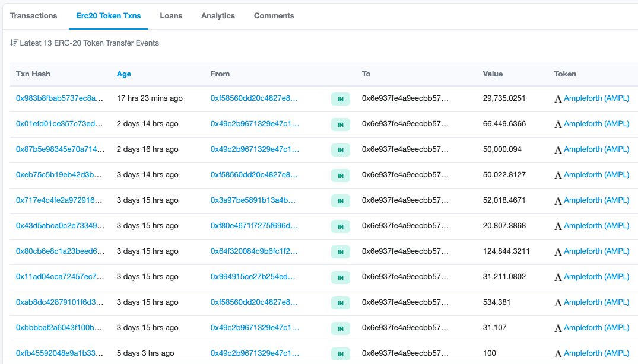This screenshot has height=364, width=638.
Task: Select the age text '17 hrs 23 mins ago'
Action: coord(150,98)
